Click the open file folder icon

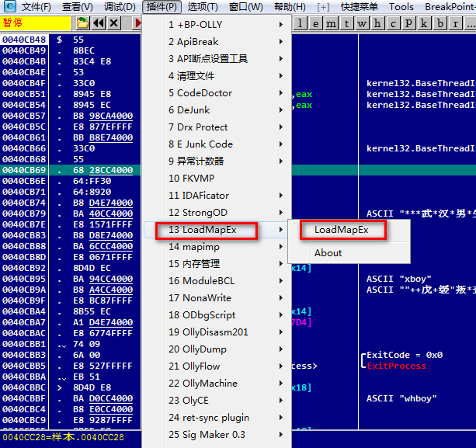point(83,23)
